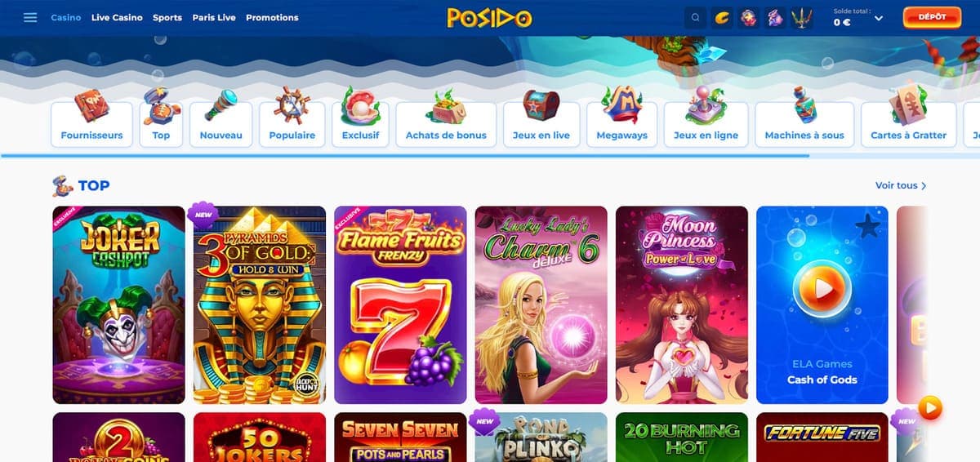Viewport: 980px width, 462px height.
Task: Open the Joker Cashpot game thumbnail
Action: 118,305
